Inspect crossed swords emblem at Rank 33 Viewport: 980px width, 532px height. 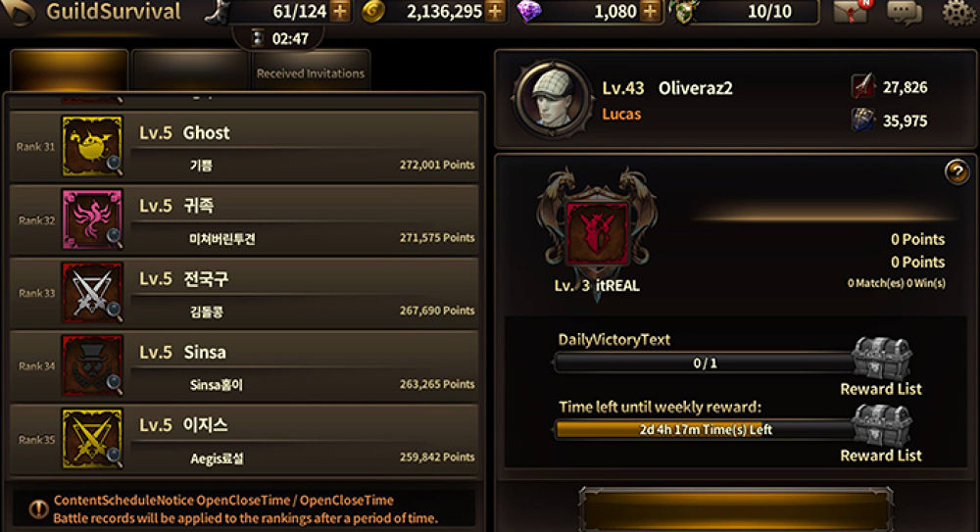point(92,293)
